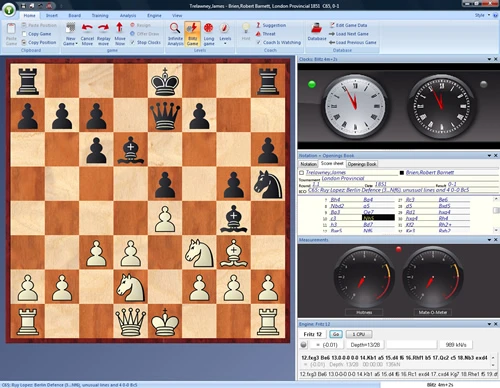Click the Go button in engine panel

click(x=336, y=334)
